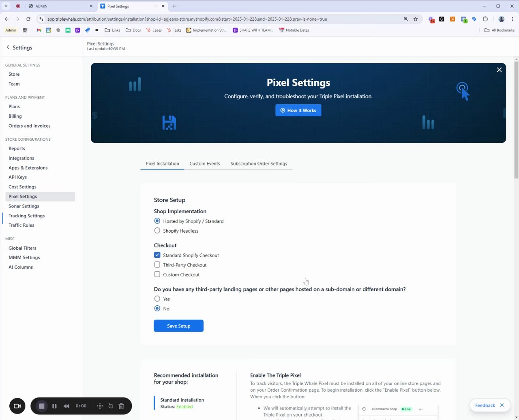Open the Chrome three-dot menu
The height and width of the screenshot is (420, 519).
(513, 19)
